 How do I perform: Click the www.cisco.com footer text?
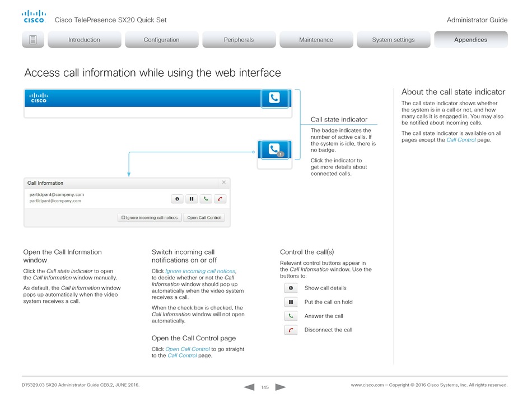(x=367, y=385)
